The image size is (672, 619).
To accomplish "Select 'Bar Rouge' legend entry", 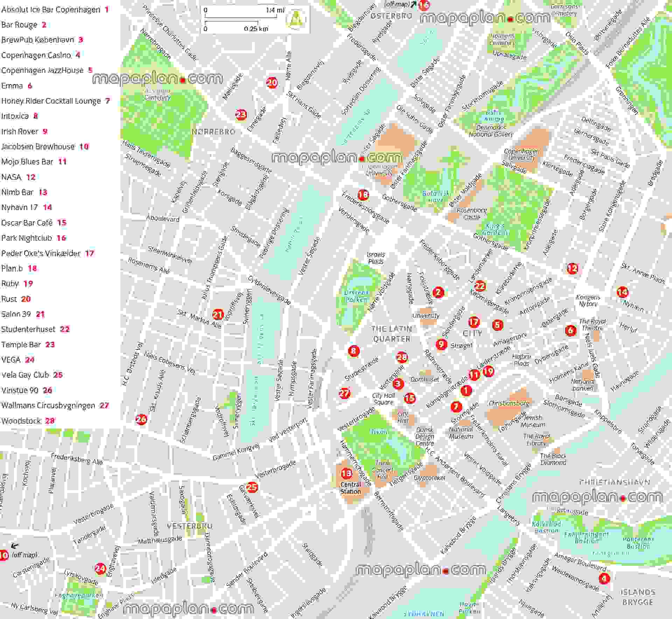I will [x=24, y=25].
